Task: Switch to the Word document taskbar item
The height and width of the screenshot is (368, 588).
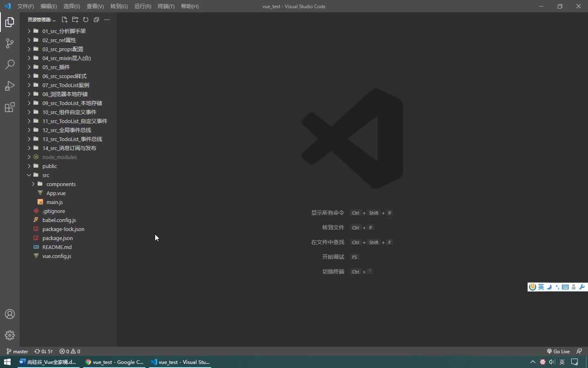Action: (48, 362)
